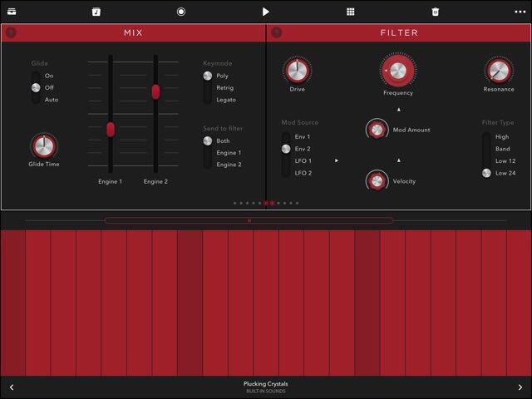Go to next sound with right chevron
The image size is (532, 399).
[x=520, y=387]
